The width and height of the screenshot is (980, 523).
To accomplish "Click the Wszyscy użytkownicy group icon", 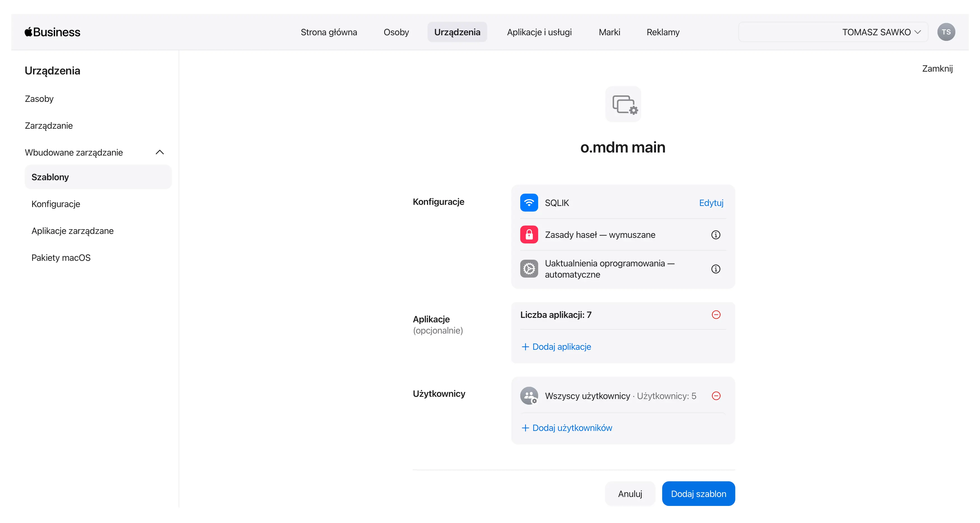I will (x=529, y=396).
